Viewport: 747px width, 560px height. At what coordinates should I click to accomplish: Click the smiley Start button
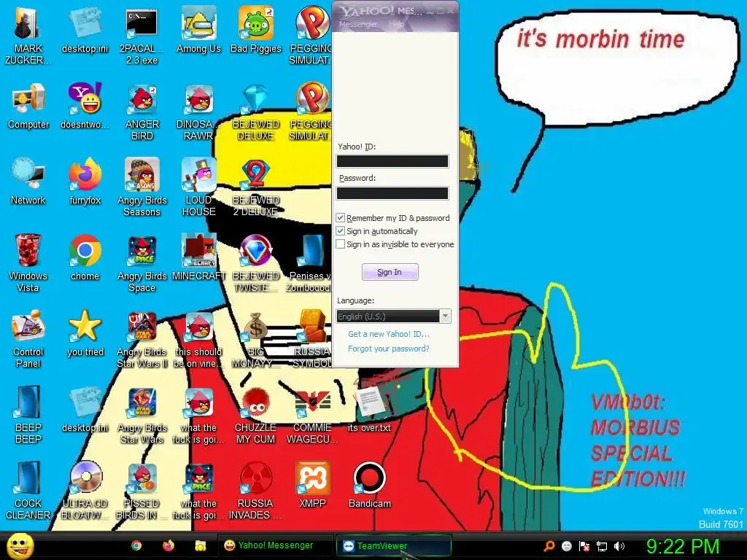20,545
